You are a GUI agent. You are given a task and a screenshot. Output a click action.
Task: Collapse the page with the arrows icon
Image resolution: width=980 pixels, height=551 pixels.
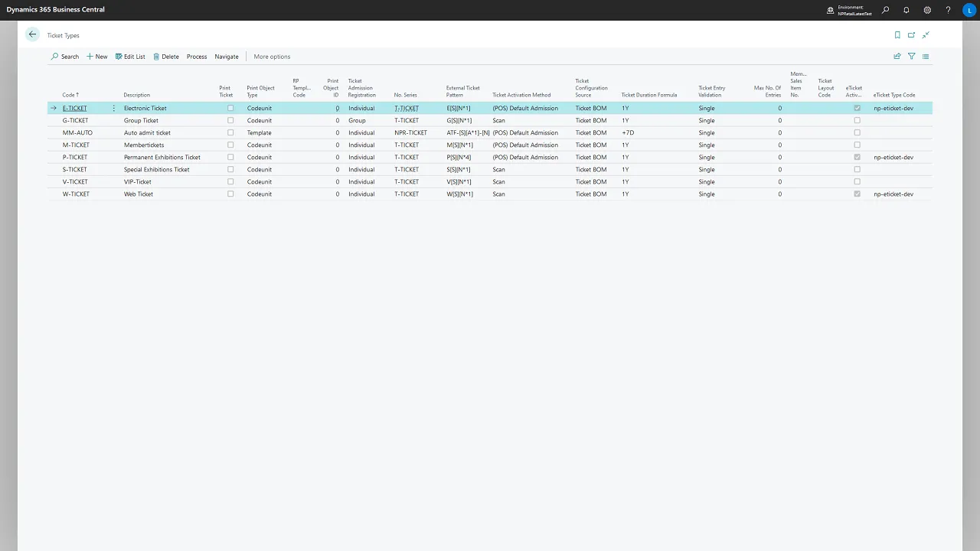926,35
